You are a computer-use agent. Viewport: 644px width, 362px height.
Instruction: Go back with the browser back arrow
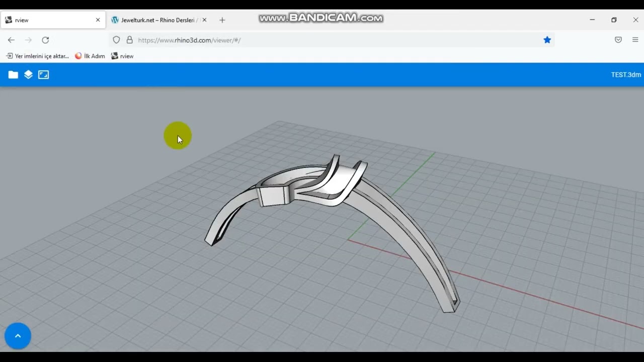pyautogui.click(x=11, y=40)
